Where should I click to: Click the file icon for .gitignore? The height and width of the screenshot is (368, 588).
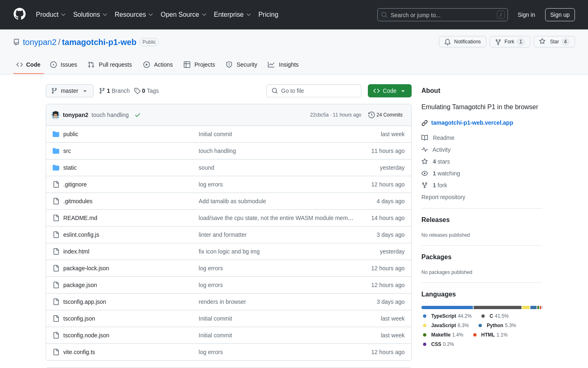[56, 184]
